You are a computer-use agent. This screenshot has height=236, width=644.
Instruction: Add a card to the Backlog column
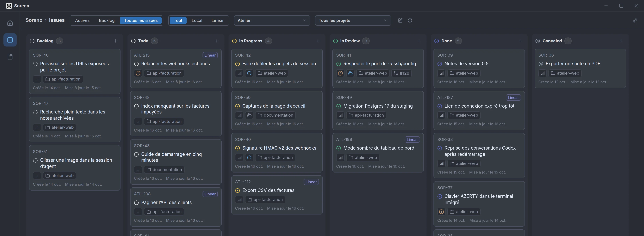click(x=115, y=41)
